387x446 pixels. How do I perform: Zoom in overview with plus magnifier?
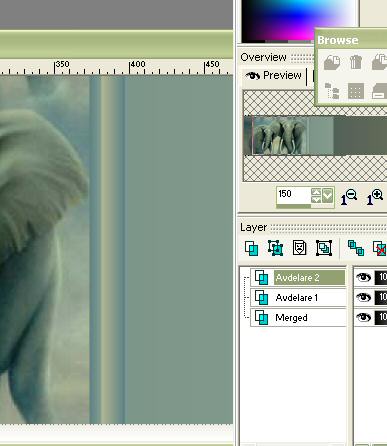(x=375, y=197)
